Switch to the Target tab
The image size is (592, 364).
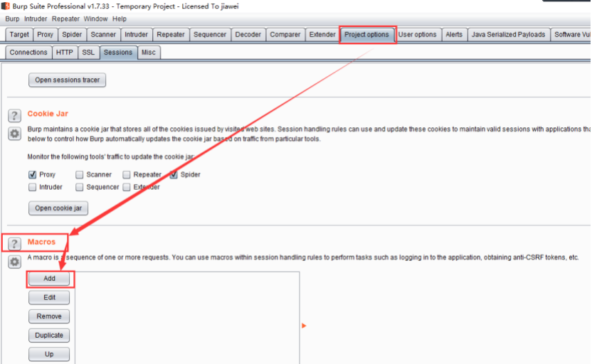[x=19, y=34]
